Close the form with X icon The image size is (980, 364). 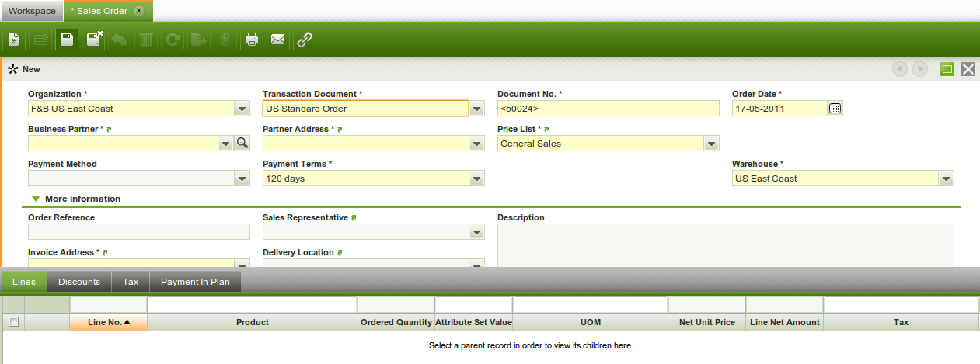point(968,69)
